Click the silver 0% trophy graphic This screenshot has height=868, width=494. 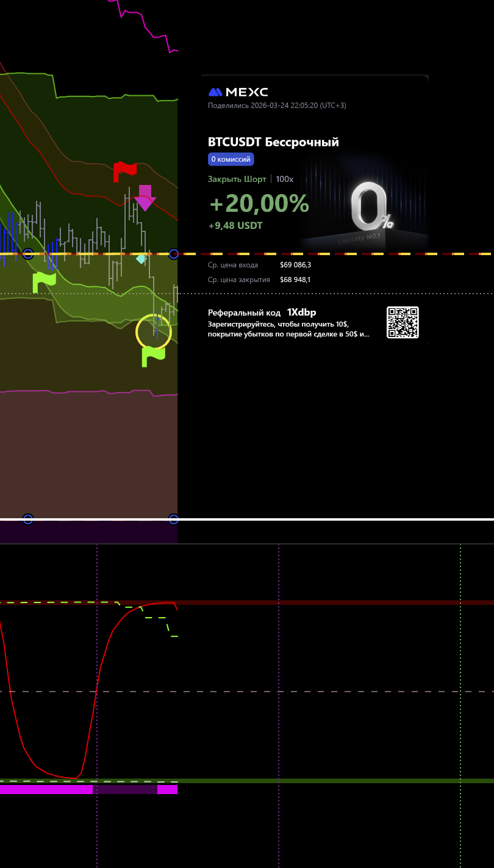[370, 207]
